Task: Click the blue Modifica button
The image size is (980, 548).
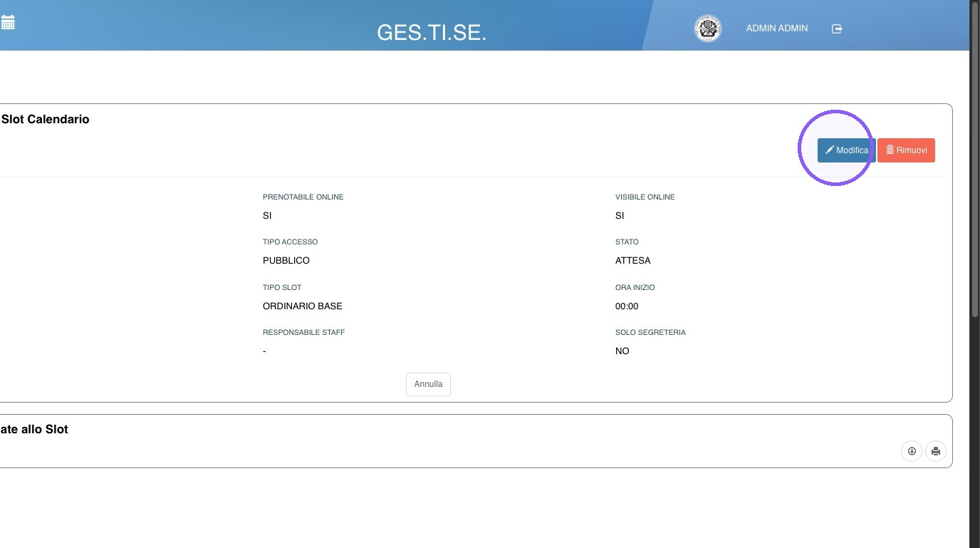Action: click(x=847, y=150)
